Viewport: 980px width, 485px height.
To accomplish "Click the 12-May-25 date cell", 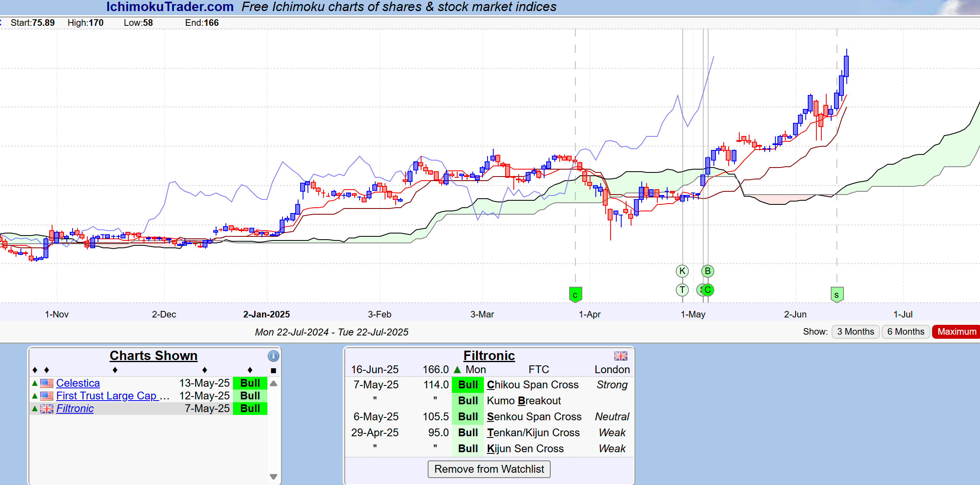I will [204, 396].
